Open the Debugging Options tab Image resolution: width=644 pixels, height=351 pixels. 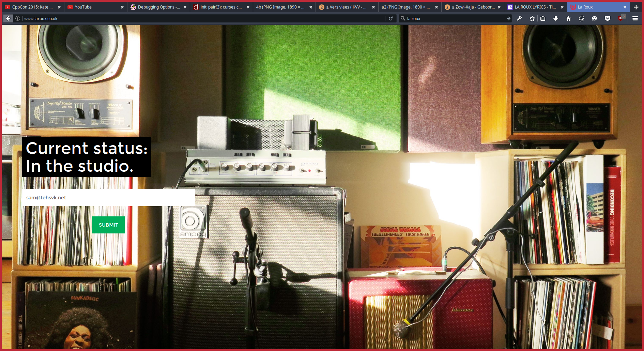click(156, 7)
